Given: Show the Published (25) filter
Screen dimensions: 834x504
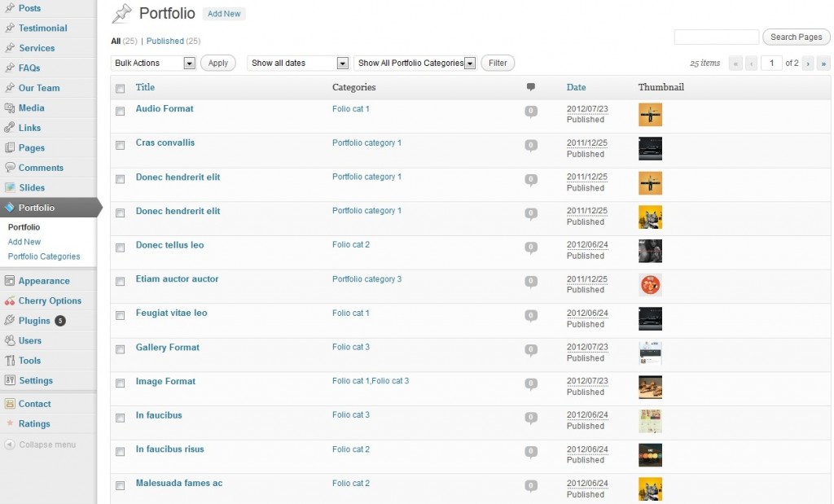Looking at the screenshot, I should 173,41.
